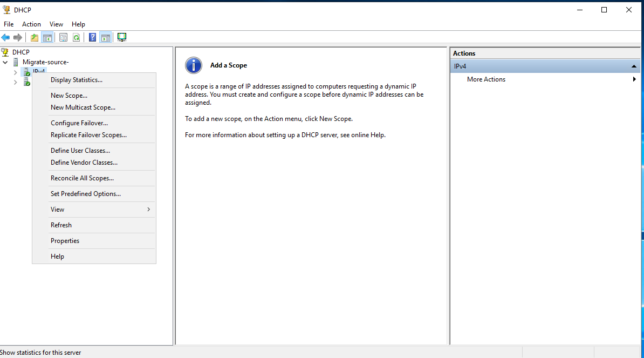Click the Add a Scope info icon

coord(193,65)
